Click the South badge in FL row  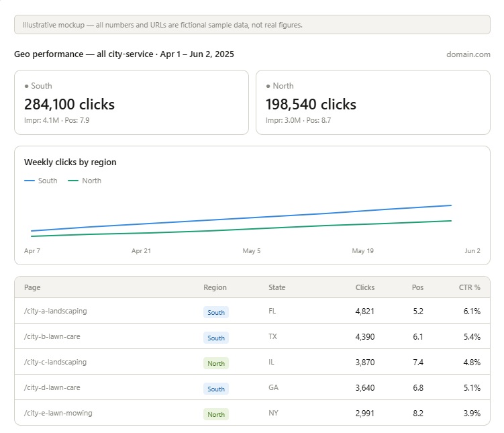point(216,312)
